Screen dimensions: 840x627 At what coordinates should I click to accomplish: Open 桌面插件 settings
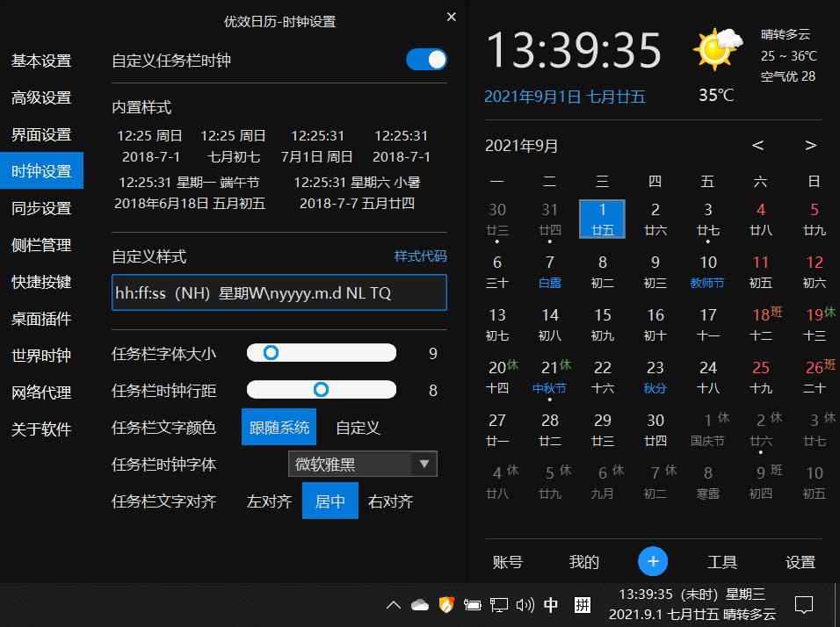41,319
